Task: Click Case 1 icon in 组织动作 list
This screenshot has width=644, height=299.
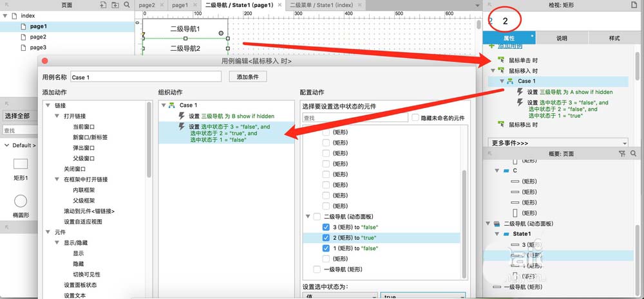Action: pyautogui.click(x=172, y=105)
